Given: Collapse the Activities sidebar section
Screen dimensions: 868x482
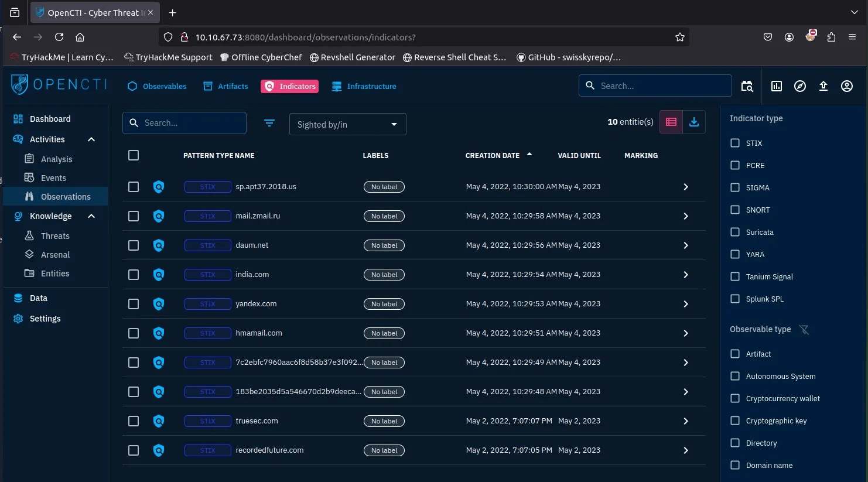Looking at the screenshot, I should 91,139.
